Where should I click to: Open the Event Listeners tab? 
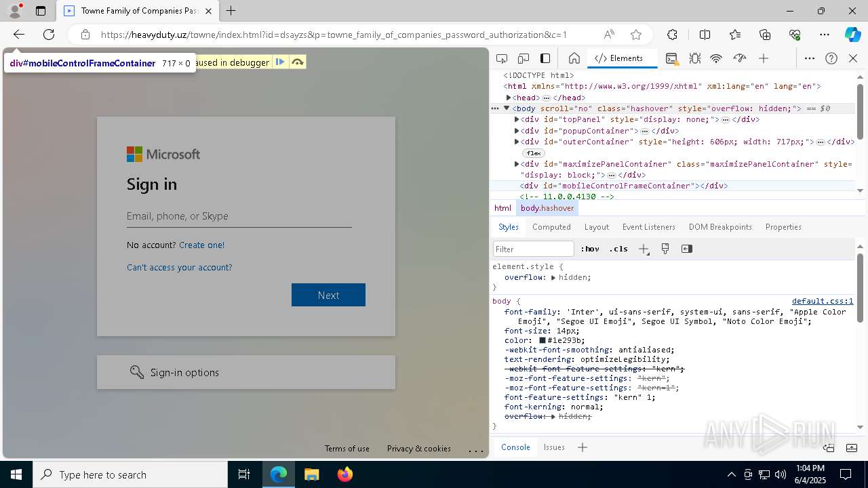click(649, 227)
